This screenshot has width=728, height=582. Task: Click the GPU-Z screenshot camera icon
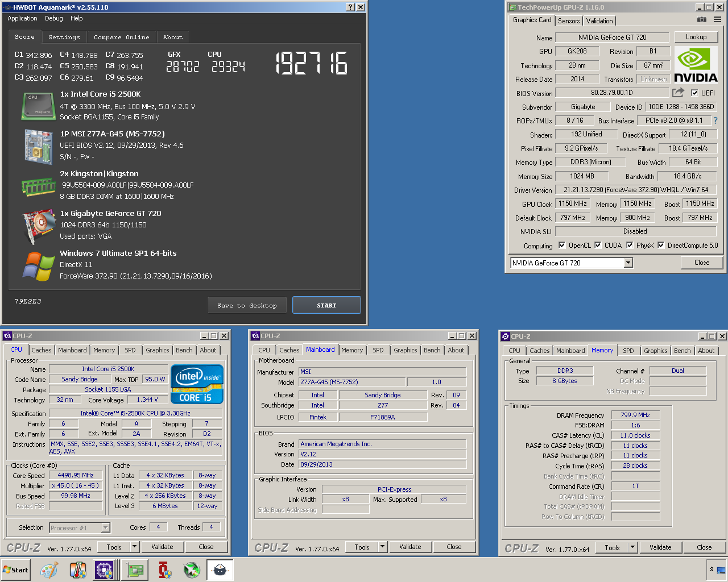(x=702, y=20)
